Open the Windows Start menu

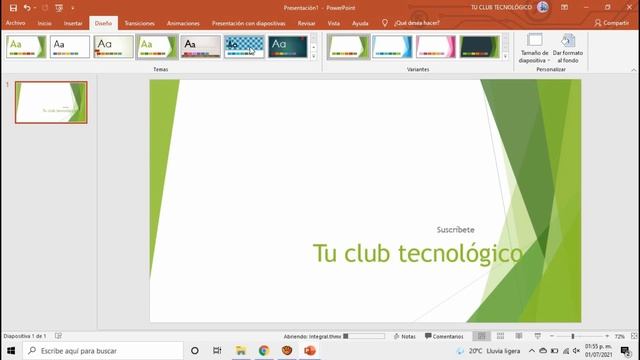pyautogui.click(x=11, y=351)
